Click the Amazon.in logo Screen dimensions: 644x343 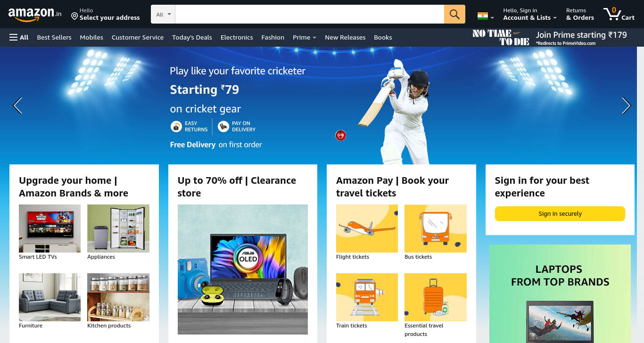pos(35,14)
